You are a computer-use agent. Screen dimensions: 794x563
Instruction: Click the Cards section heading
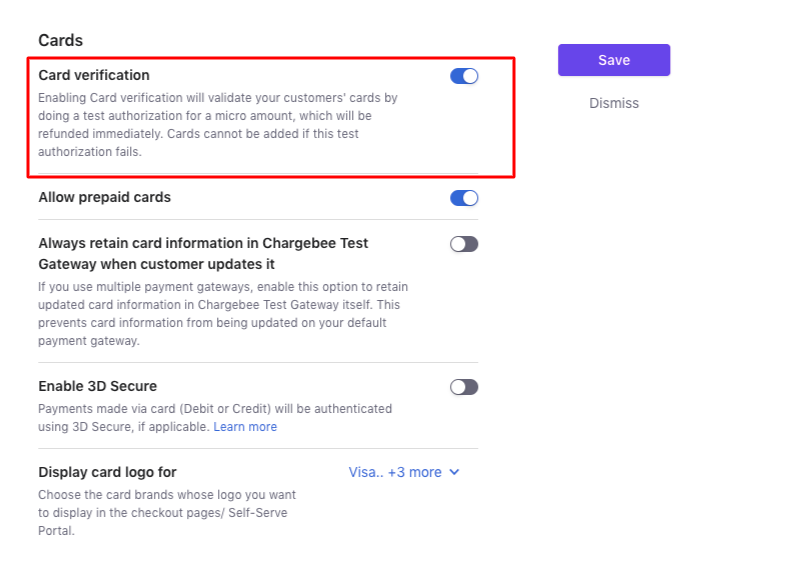pos(60,40)
